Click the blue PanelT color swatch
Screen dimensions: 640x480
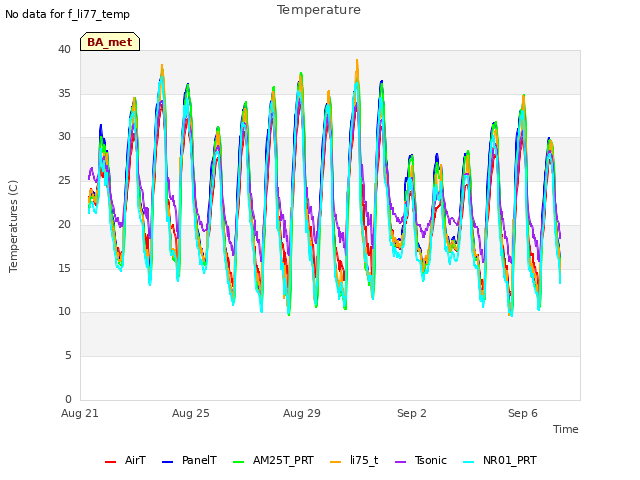point(167,462)
